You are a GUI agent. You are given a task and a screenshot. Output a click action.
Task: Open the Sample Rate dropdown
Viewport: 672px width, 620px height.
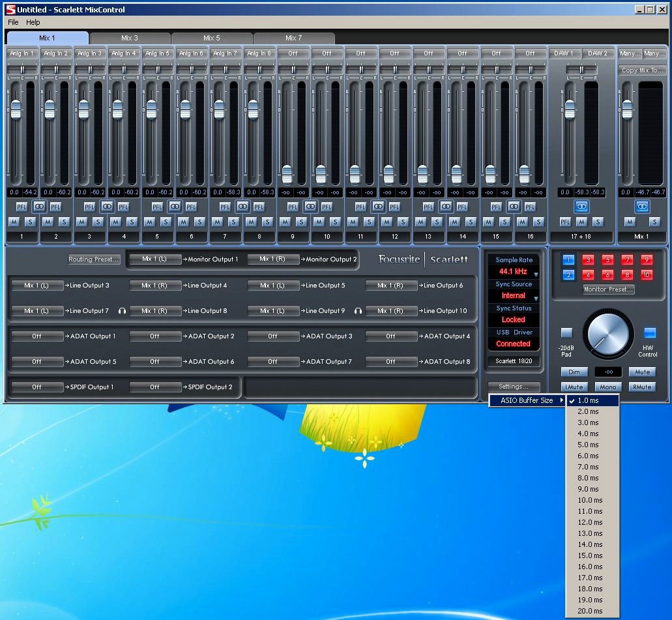[x=514, y=271]
